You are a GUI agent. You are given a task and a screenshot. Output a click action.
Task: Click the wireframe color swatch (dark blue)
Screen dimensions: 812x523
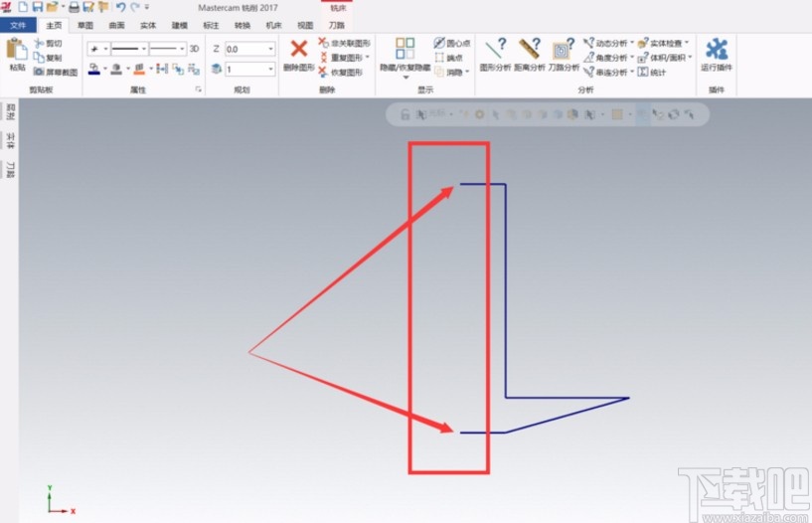[x=94, y=69]
